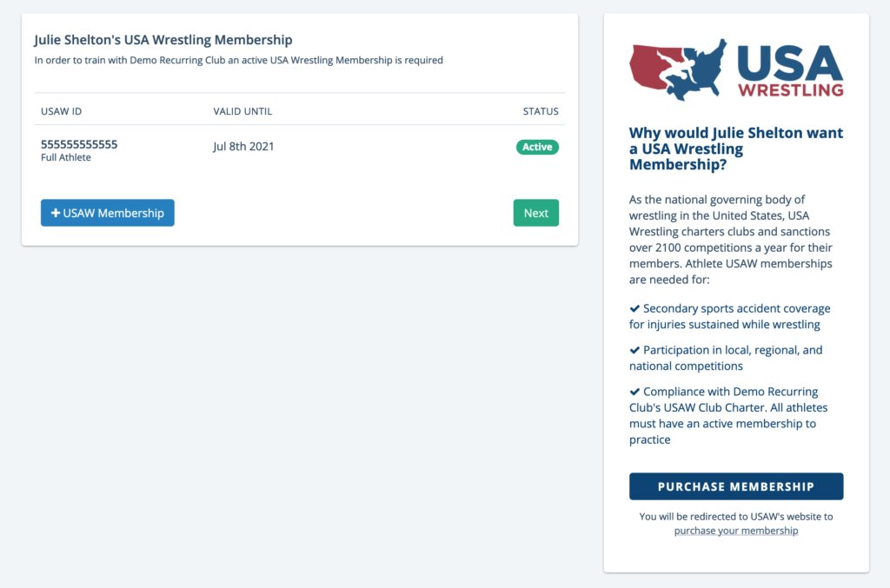Proceed with the green Next button
Viewport: 890px width, 588px height.
[x=535, y=213]
